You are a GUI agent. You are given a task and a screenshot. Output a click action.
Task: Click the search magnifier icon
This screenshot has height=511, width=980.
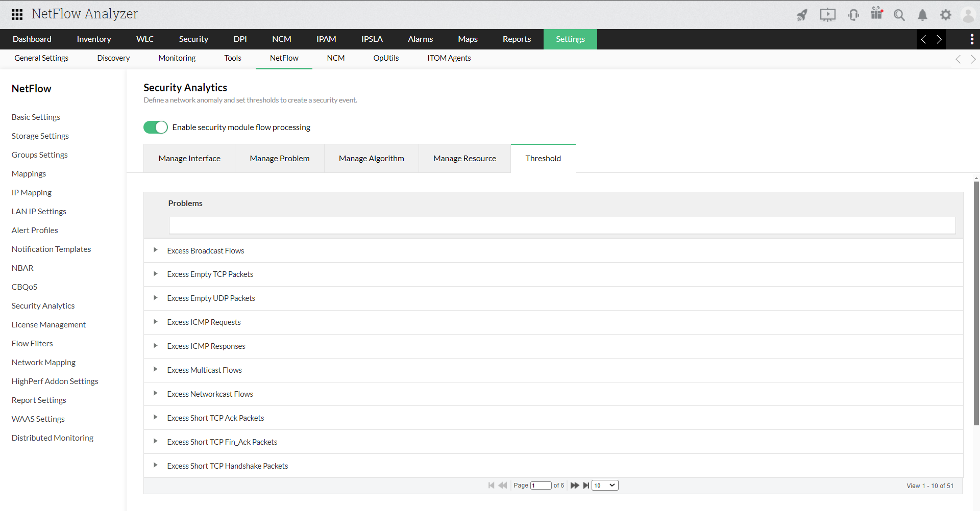[x=899, y=15]
